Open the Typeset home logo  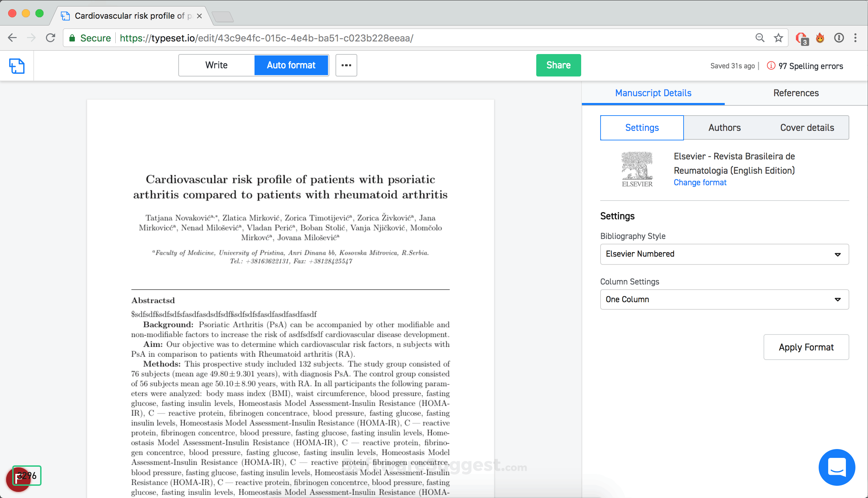click(x=17, y=65)
